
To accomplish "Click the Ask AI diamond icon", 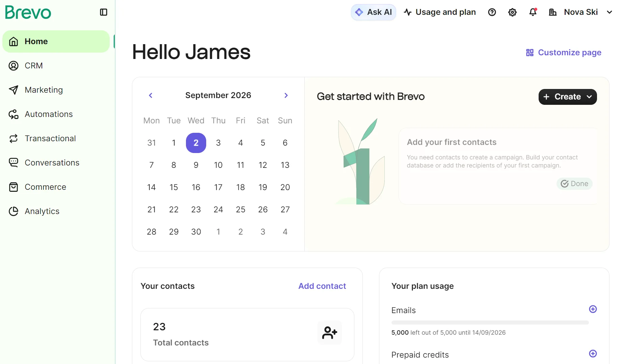I will (x=359, y=12).
